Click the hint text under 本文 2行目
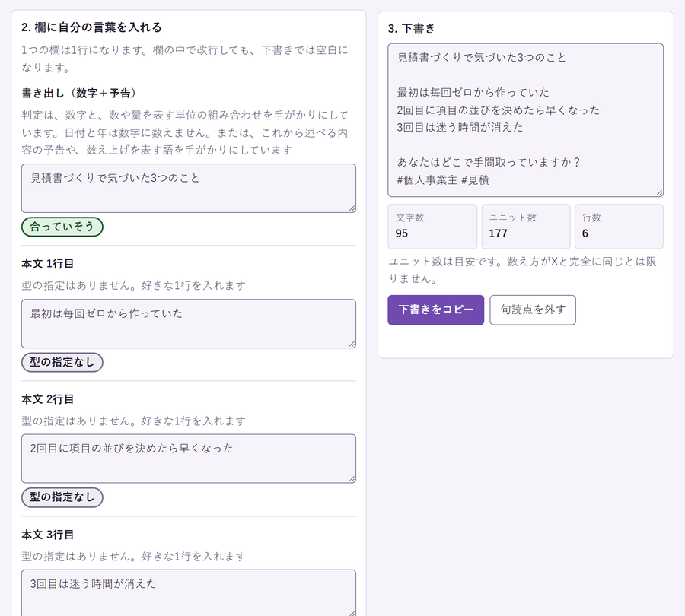Screen dimensions: 685x616 134,421
